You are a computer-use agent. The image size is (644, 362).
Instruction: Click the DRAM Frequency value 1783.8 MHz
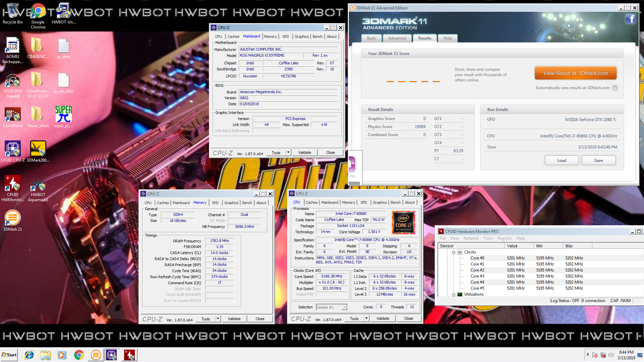(219, 241)
